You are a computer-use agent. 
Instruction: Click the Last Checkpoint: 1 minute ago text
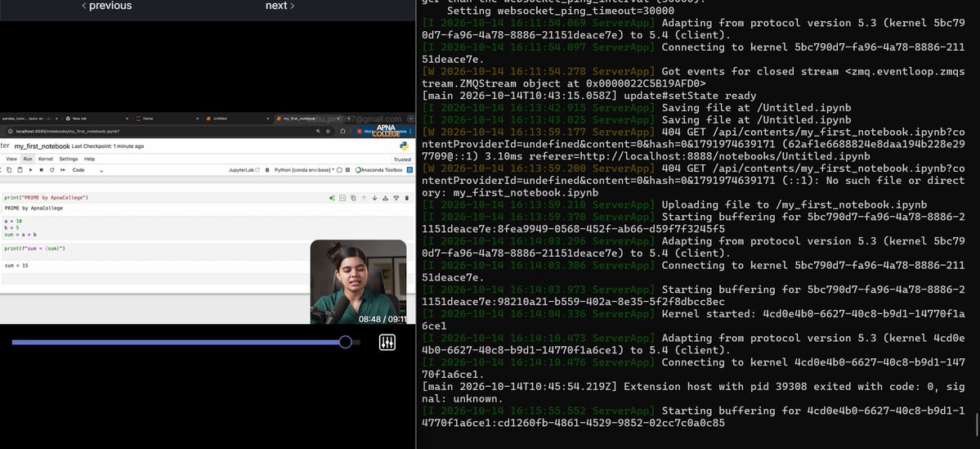(108, 146)
